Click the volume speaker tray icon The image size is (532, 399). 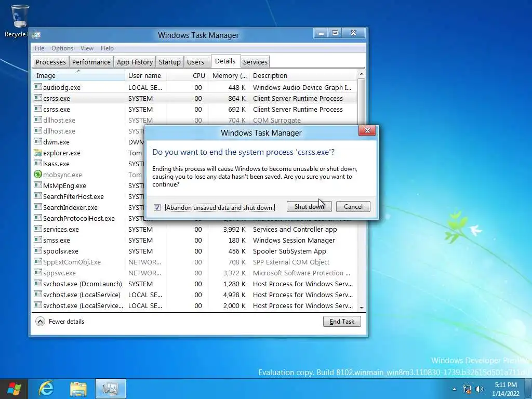point(480,389)
